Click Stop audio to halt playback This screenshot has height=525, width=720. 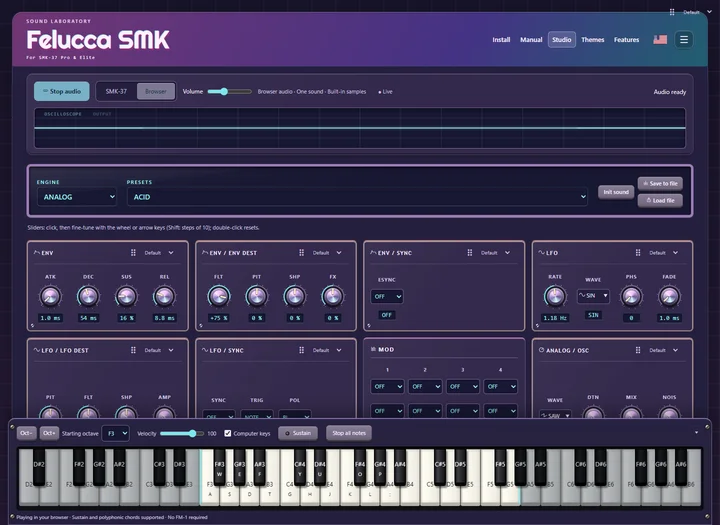(62, 91)
